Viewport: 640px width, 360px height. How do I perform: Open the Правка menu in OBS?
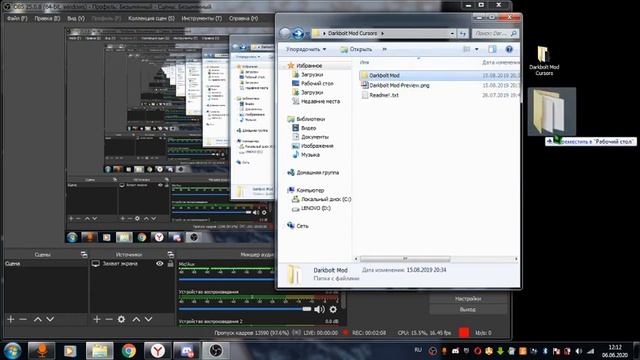(47, 18)
